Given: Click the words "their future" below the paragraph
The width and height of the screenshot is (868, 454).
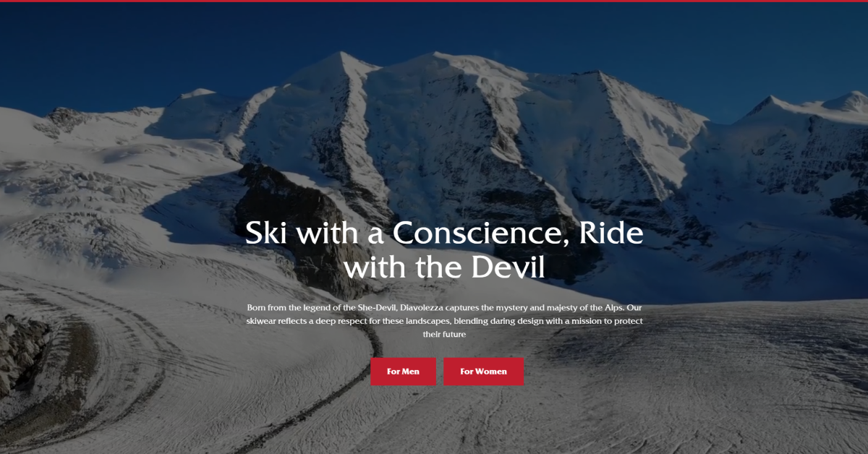Looking at the screenshot, I should point(444,334).
